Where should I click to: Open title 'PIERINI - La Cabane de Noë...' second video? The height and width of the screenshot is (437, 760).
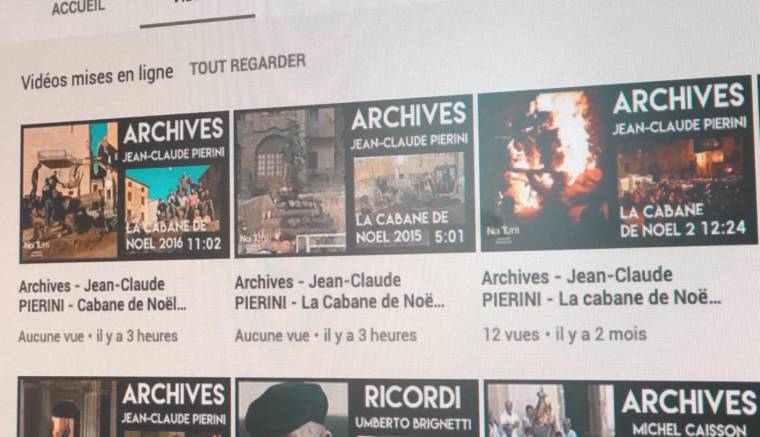(339, 302)
